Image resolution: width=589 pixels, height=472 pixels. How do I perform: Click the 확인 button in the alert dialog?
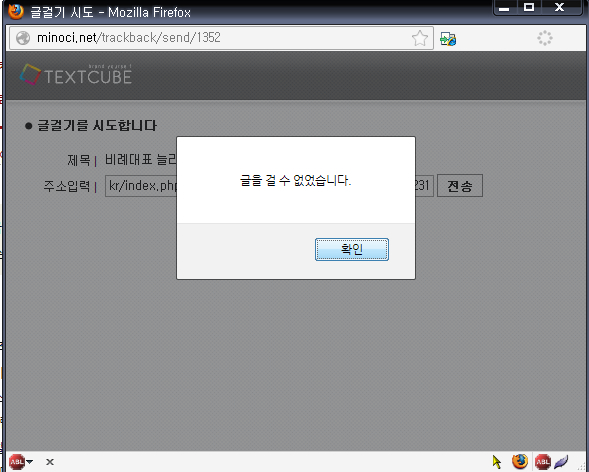(352, 249)
